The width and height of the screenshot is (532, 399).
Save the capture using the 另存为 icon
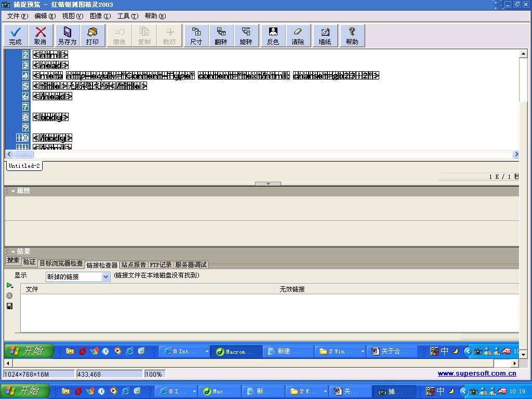pos(67,35)
